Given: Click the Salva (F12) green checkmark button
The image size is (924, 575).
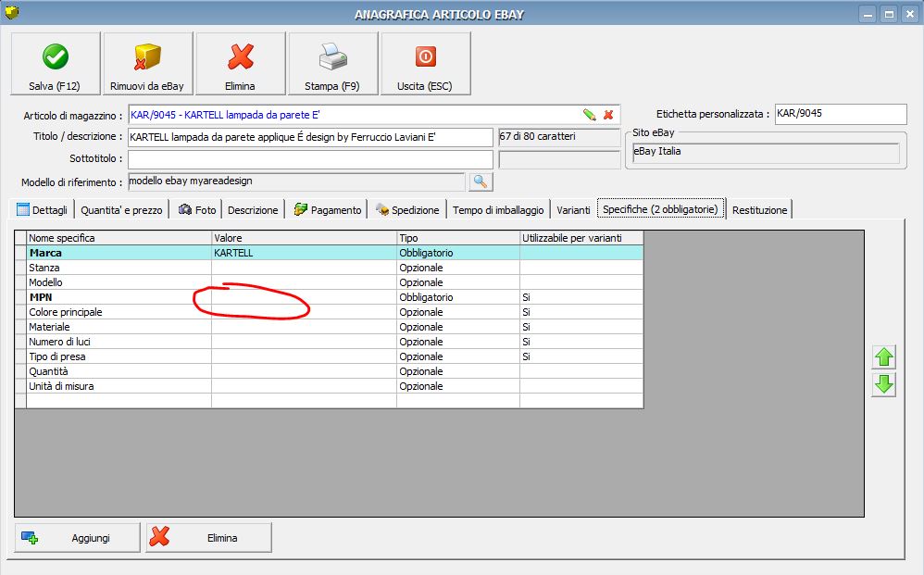Looking at the screenshot, I should point(56,64).
